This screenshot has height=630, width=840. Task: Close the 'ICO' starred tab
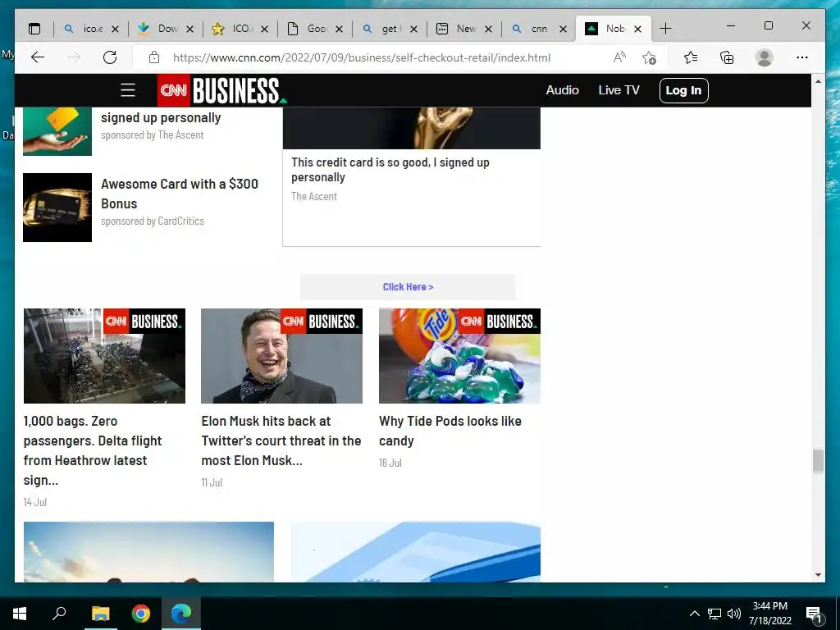[x=265, y=29]
